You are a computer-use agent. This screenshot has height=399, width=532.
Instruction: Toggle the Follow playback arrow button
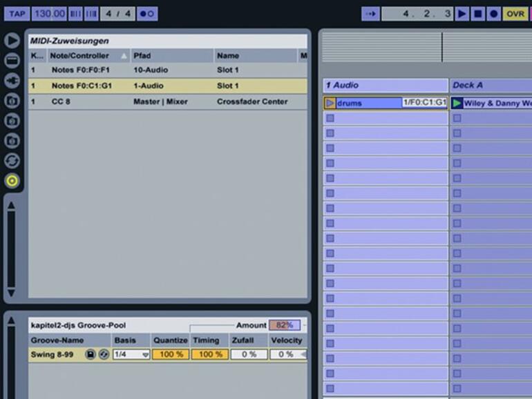tap(370, 14)
